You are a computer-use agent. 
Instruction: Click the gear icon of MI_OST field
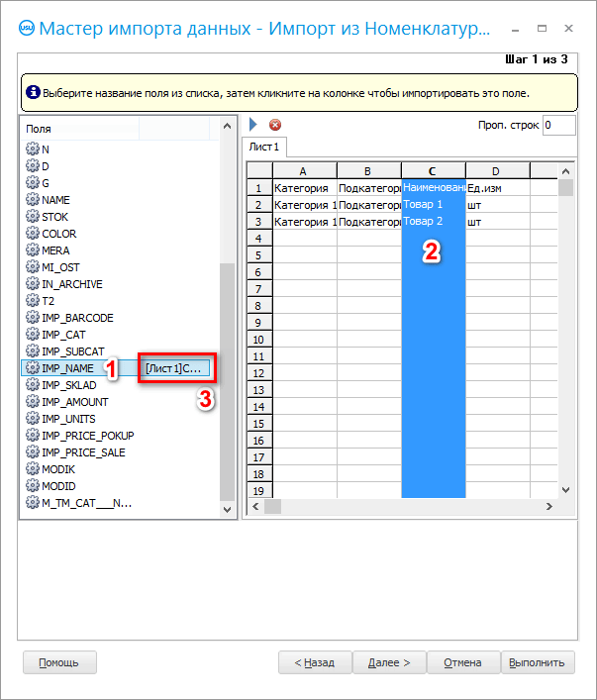tap(32, 267)
